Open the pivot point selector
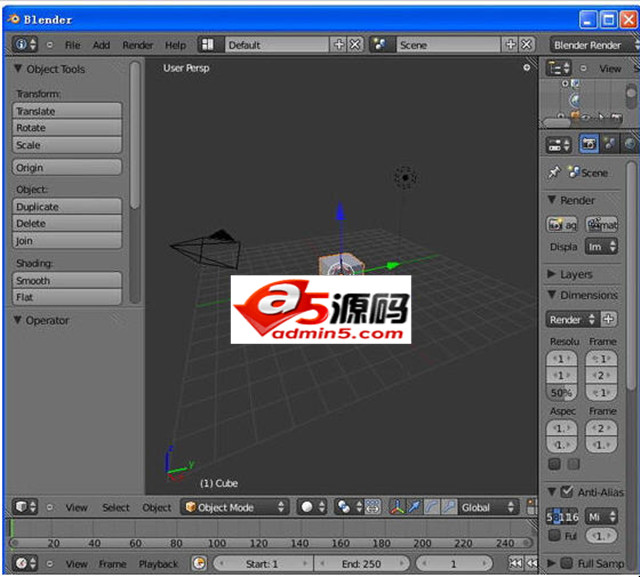This screenshot has height=577, width=640. click(349, 507)
